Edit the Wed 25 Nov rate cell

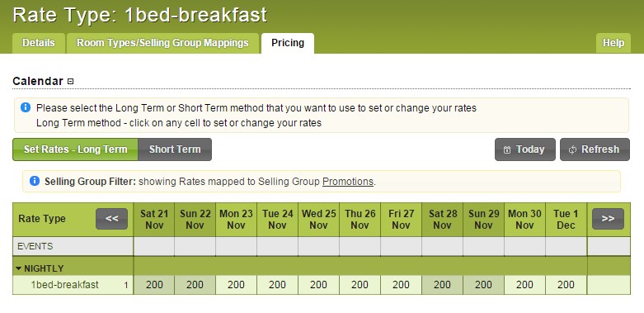tap(319, 285)
